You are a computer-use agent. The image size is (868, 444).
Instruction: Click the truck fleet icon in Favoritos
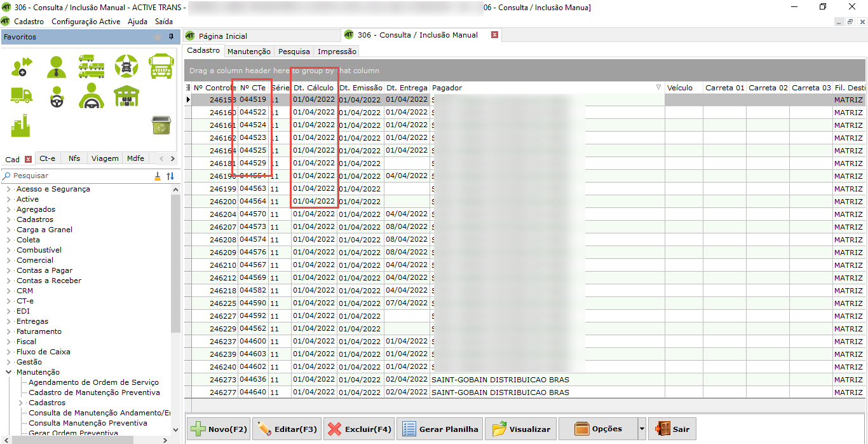tap(92, 66)
